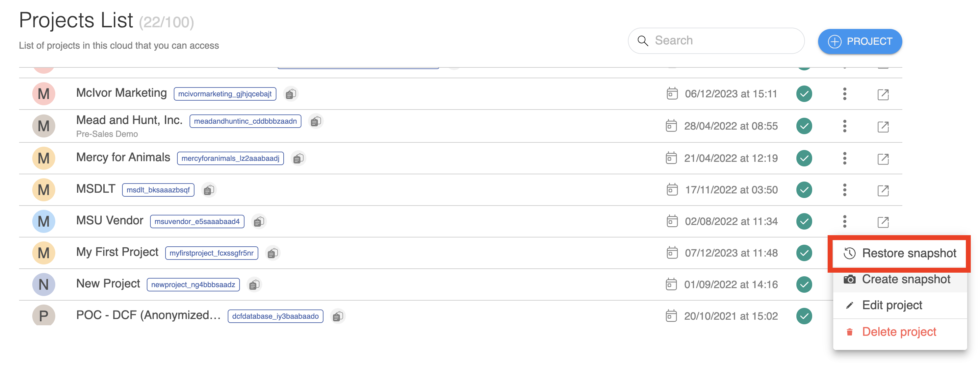Click the calendar icon for MSU Vendor
Image resolution: width=980 pixels, height=371 pixels.
672,221
